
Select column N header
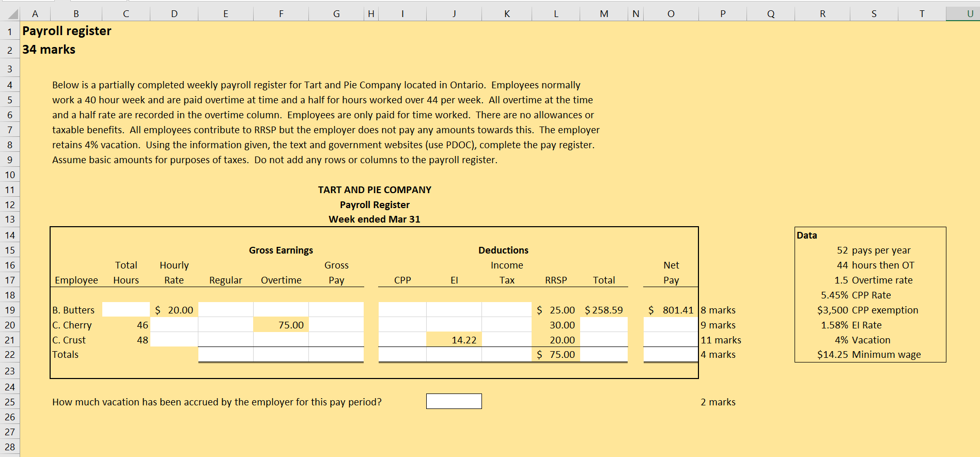pyautogui.click(x=635, y=14)
